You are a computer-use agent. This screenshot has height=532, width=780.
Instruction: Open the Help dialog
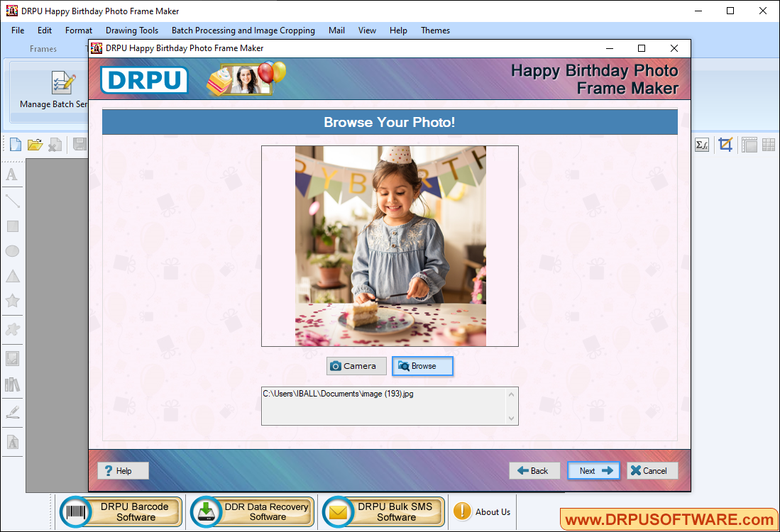[x=122, y=470]
